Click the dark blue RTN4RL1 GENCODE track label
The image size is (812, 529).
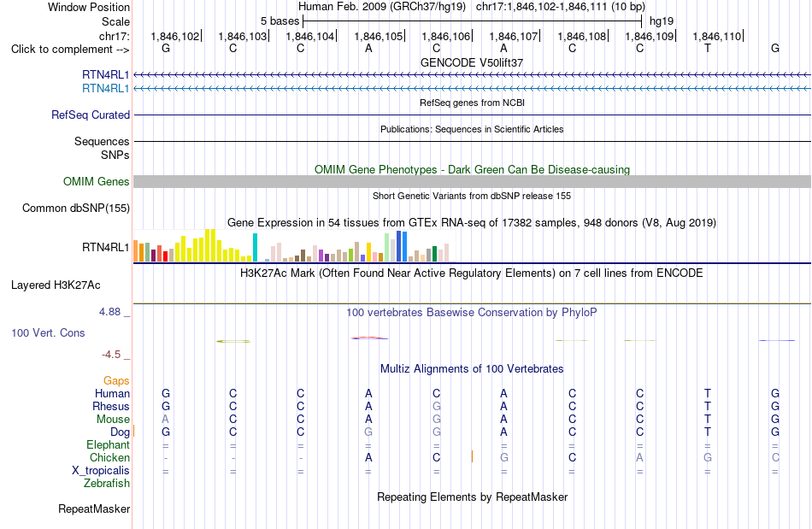coord(106,75)
